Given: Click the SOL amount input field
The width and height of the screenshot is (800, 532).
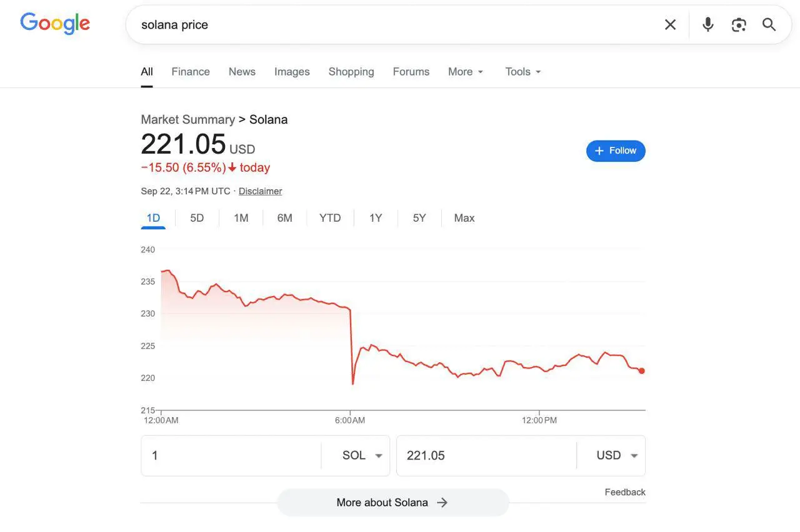Looking at the screenshot, I should click(x=231, y=456).
